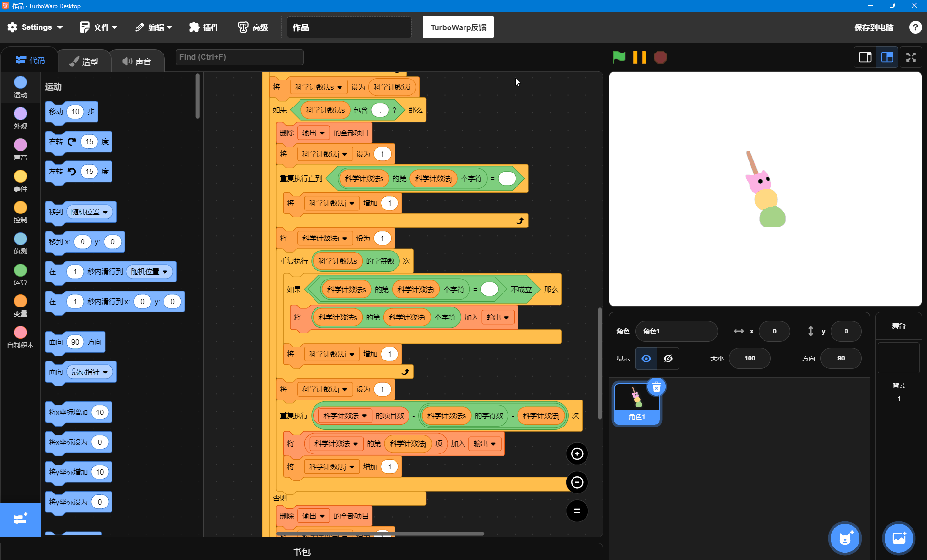Image resolution: width=927 pixels, height=560 pixels.
Task: Click the TurboWarp反馈 feedback button
Action: point(458,27)
